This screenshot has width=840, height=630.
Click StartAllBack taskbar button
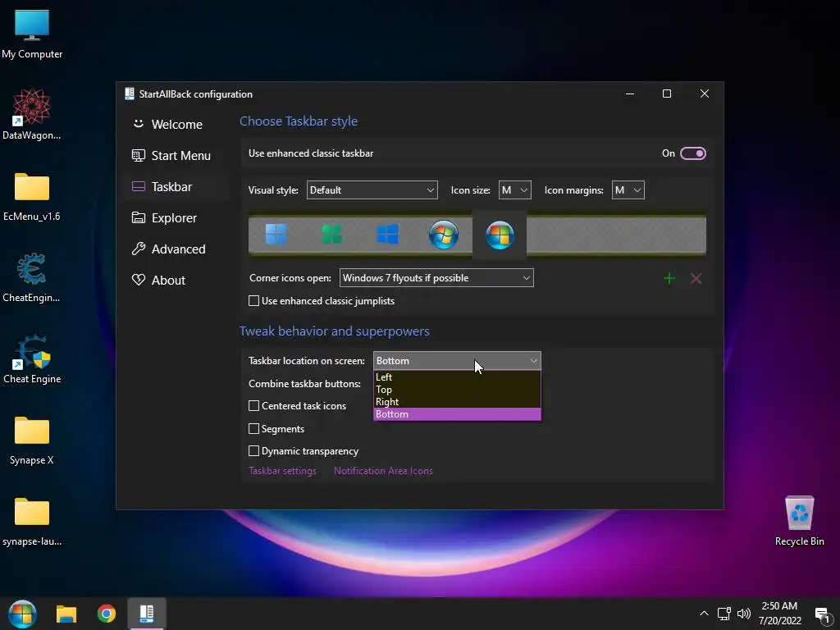coord(147,614)
